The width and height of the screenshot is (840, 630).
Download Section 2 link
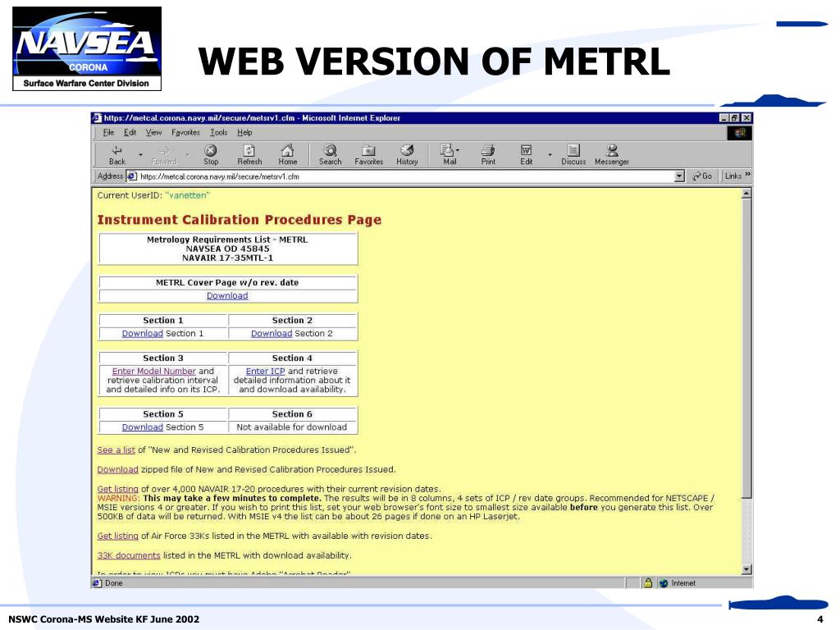pyautogui.click(x=271, y=333)
